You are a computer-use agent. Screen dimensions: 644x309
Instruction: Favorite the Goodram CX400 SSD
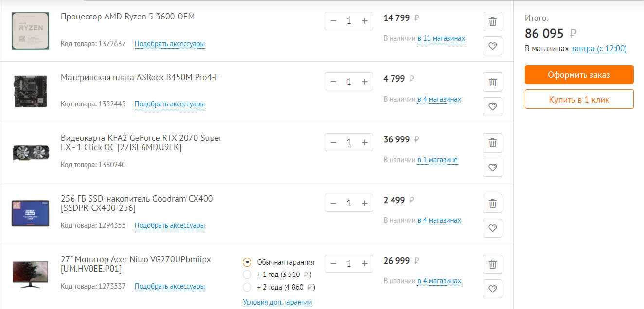coord(492,228)
